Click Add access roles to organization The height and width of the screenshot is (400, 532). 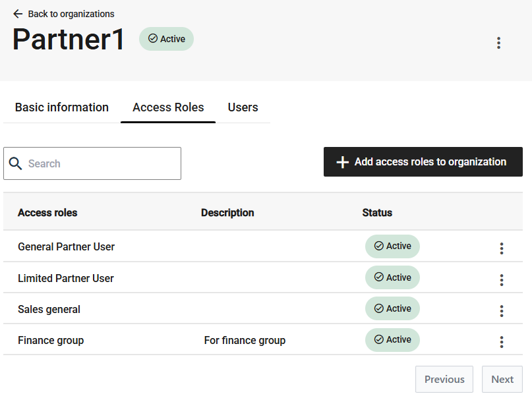(423, 161)
